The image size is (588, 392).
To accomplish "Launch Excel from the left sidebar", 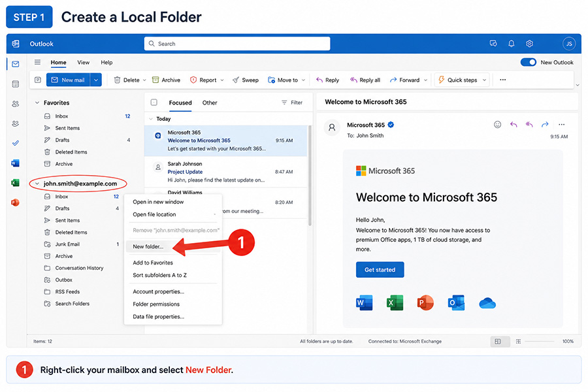I will pos(16,183).
